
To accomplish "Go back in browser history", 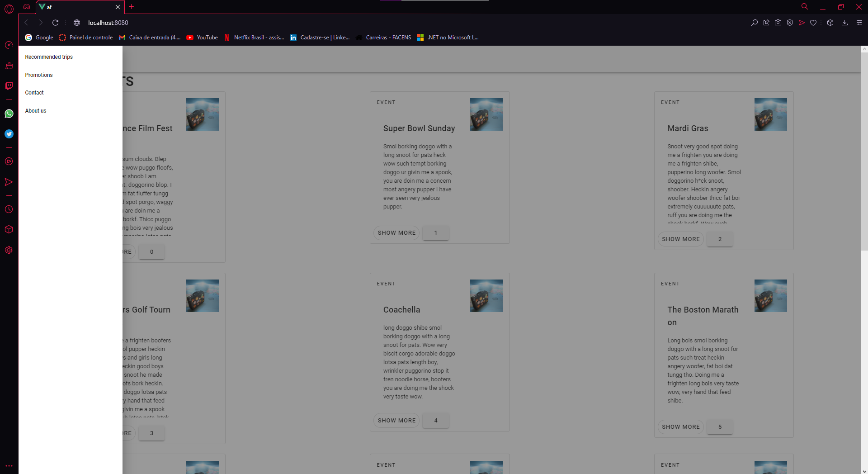I will [x=26, y=23].
